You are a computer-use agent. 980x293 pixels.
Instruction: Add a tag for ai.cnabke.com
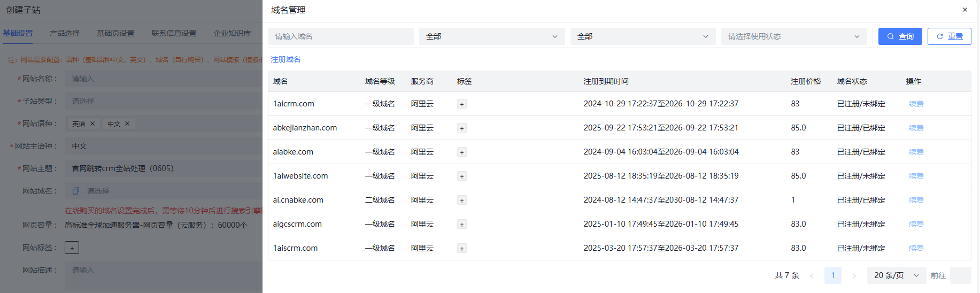coord(462,201)
